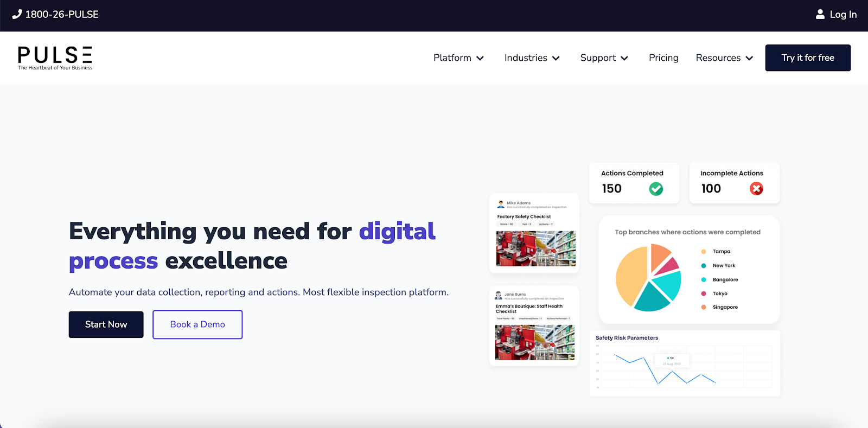Select the Tampa legend color dot

coord(704,252)
